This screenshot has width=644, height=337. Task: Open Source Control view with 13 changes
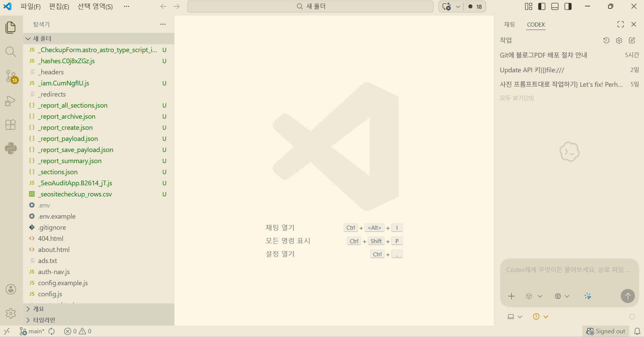pos(11,76)
